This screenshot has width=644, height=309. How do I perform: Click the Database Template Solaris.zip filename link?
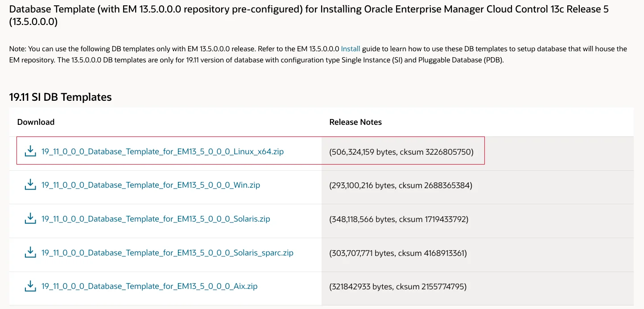[x=156, y=219]
